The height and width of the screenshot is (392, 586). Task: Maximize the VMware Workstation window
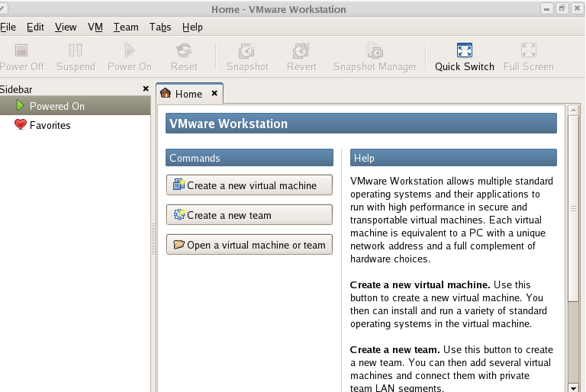pyautogui.click(x=562, y=9)
